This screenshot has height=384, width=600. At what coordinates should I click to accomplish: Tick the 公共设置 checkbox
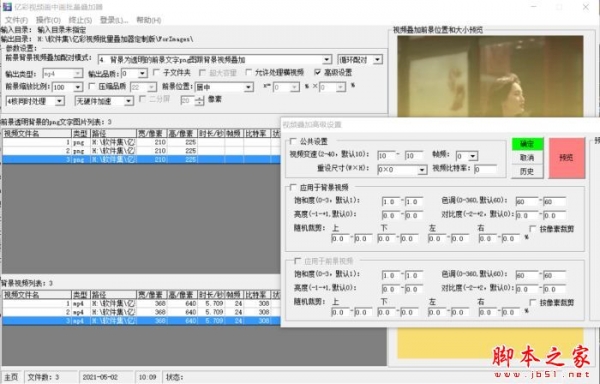pos(293,141)
